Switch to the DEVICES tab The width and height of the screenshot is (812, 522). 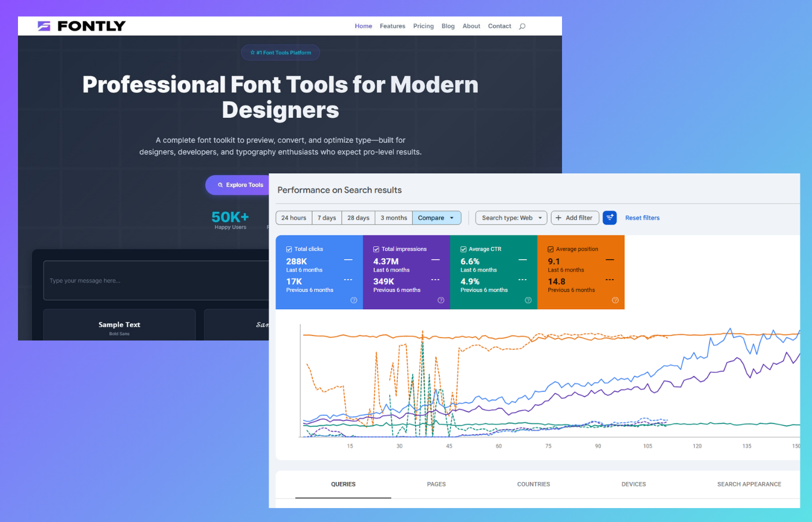pyautogui.click(x=633, y=484)
